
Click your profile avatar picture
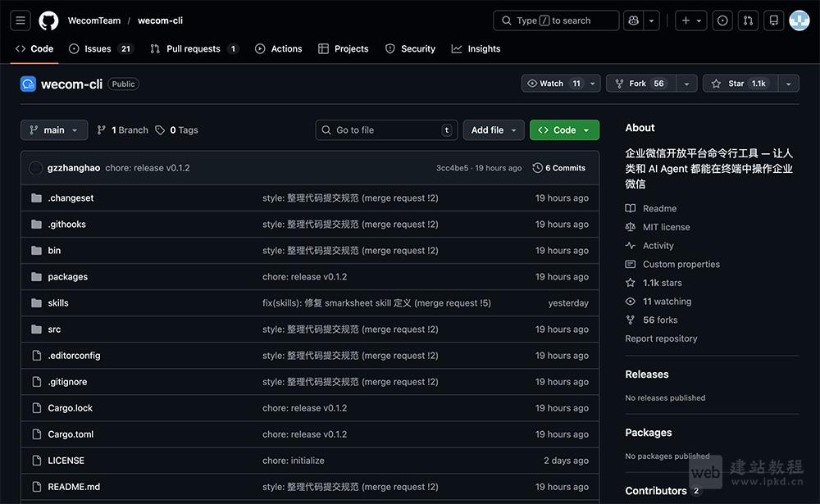(x=799, y=20)
